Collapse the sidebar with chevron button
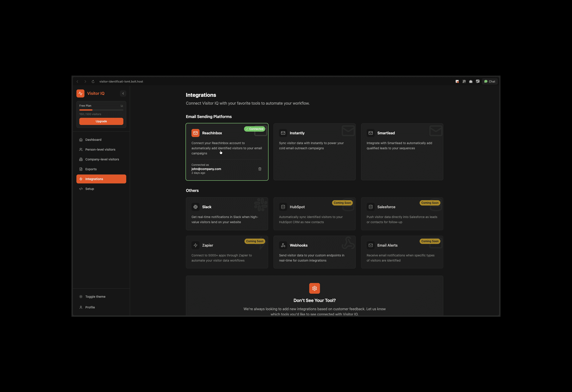 click(123, 93)
